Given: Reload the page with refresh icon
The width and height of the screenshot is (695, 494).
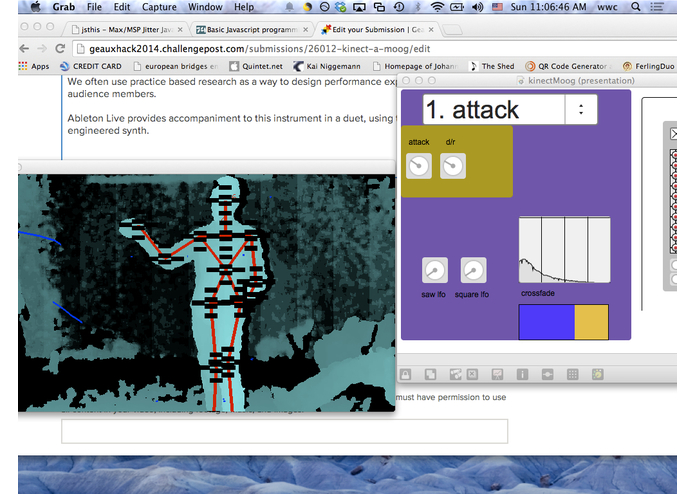Looking at the screenshot, I should point(60,49).
